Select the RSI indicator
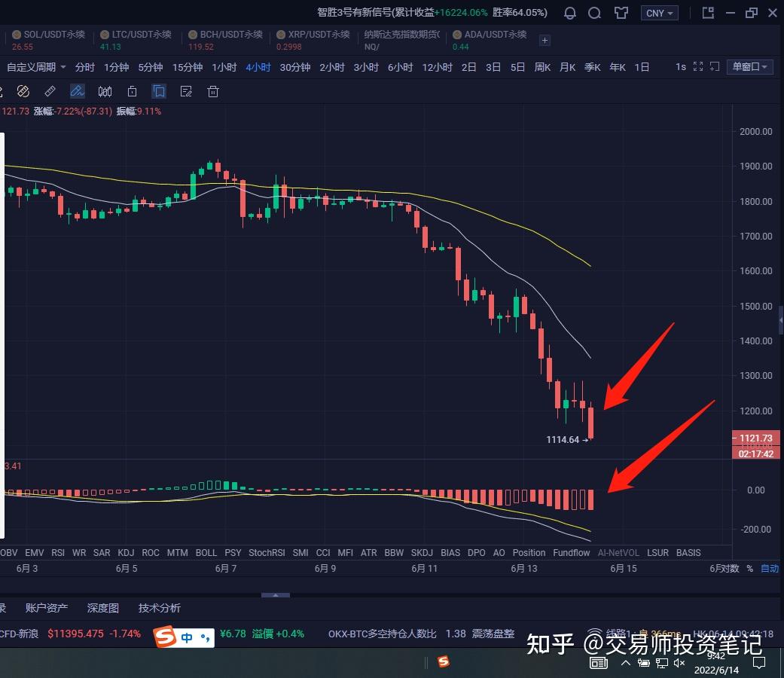 58,553
